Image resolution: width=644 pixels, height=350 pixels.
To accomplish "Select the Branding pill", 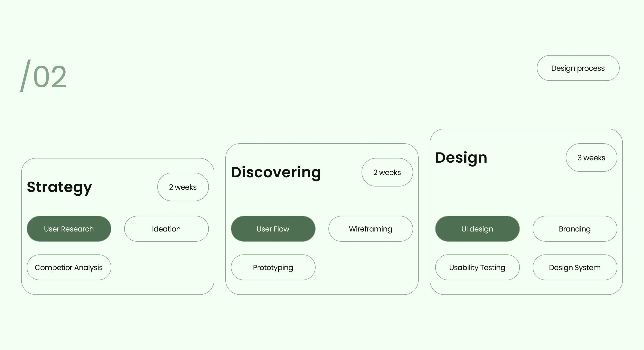I will coord(575,229).
